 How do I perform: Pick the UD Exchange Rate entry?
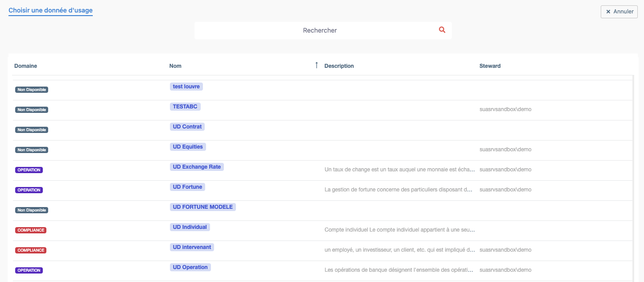coord(197,167)
